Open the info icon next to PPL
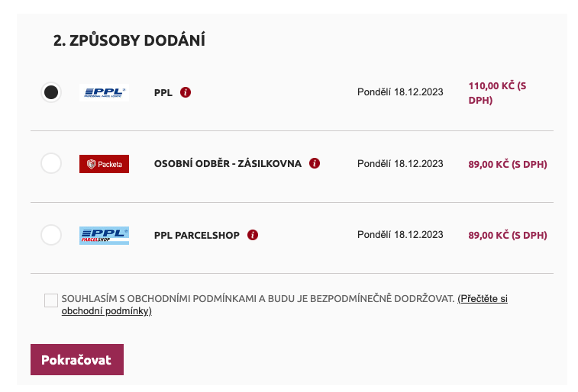The image size is (578, 392). click(186, 92)
